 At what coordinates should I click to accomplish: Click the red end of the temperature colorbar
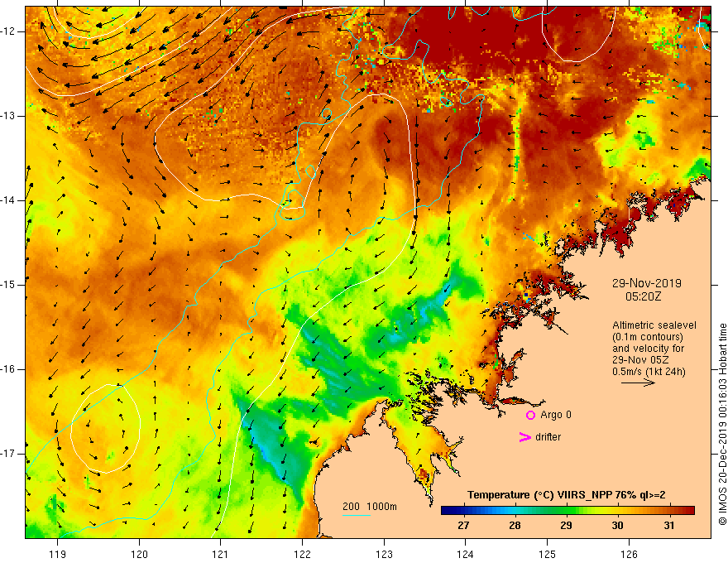click(690, 511)
